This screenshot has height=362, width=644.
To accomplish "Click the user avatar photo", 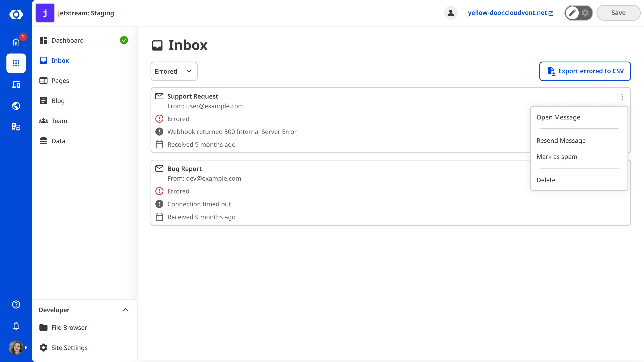I will pos(16,347).
